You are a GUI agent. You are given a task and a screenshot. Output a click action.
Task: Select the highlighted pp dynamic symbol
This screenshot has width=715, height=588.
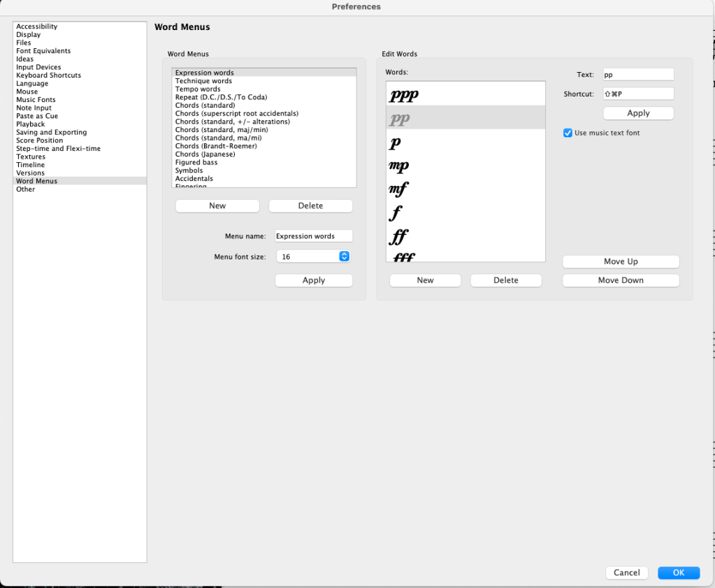(x=400, y=119)
